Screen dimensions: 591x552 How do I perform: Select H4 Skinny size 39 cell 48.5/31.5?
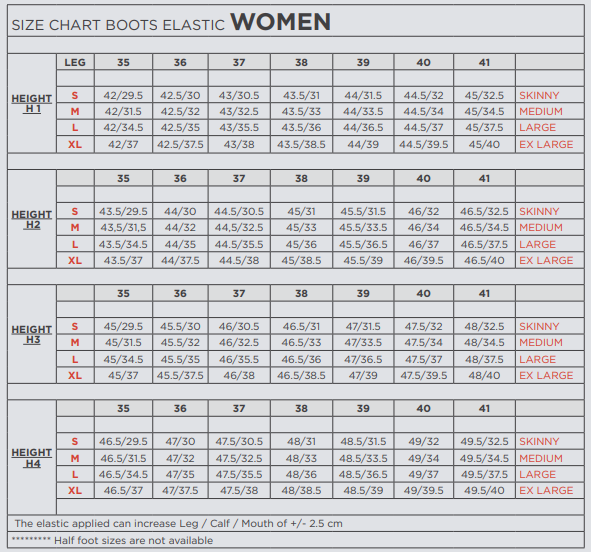pyautogui.click(x=363, y=441)
